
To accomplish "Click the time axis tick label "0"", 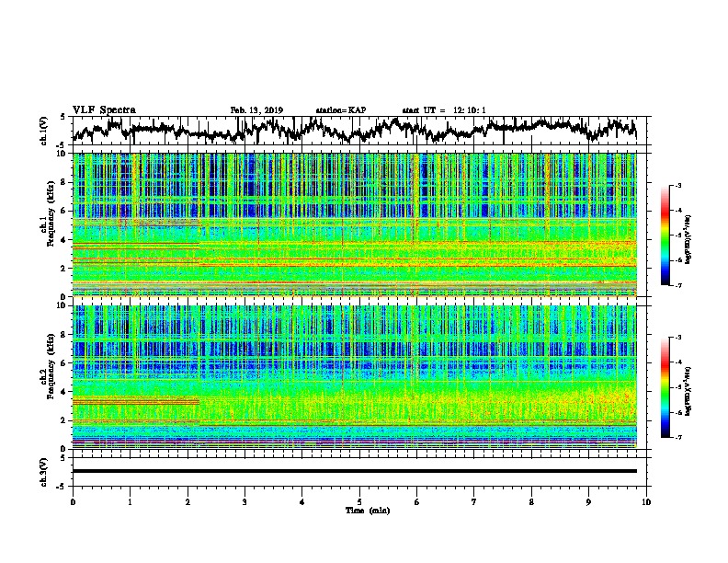I will (73, 502).
